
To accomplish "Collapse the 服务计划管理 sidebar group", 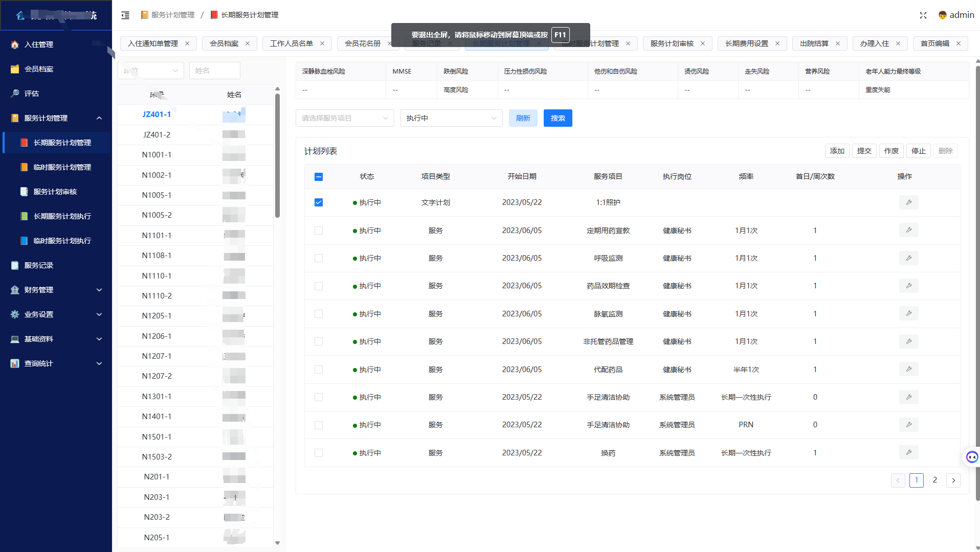I will click(x=99, y=118).
